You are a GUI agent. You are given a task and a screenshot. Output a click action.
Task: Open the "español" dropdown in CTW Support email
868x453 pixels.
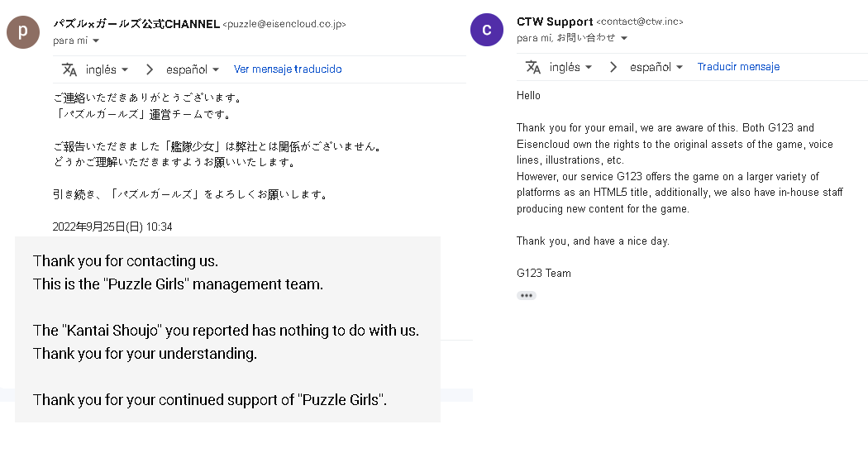coord(656,67)
